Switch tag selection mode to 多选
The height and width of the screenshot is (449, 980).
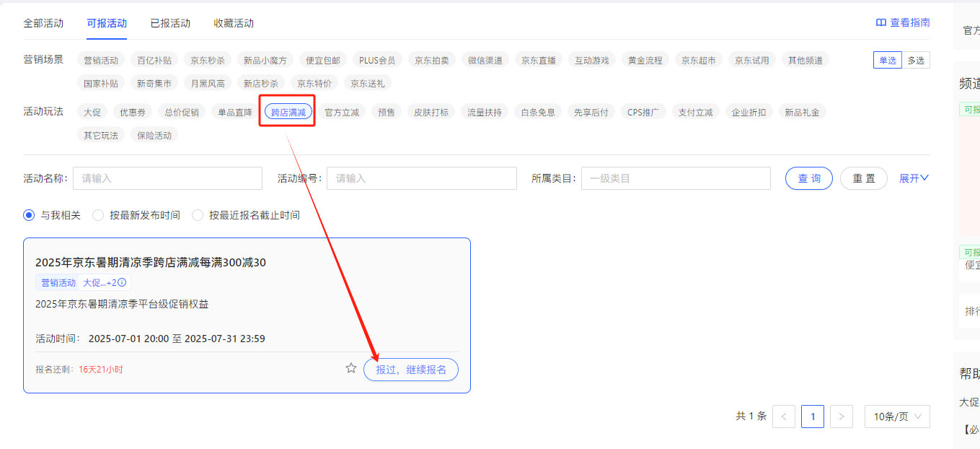point(916,61)
